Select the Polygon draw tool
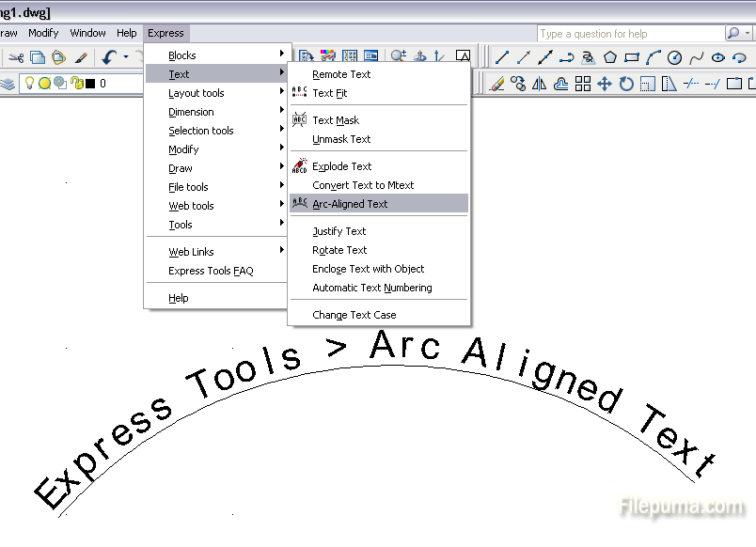Screen dimensions: 756x547 pyautogui.click(x=610, y=57)
